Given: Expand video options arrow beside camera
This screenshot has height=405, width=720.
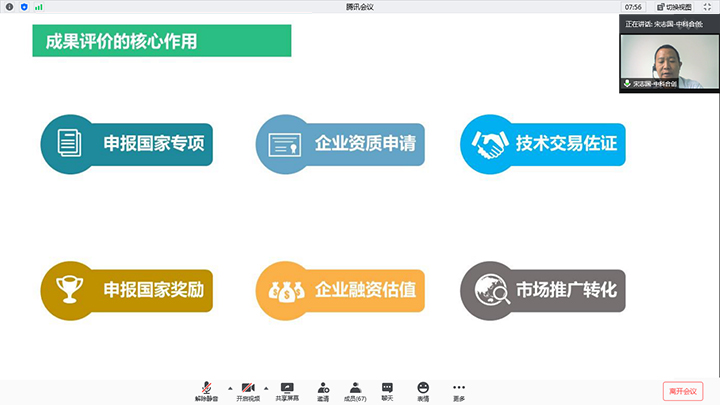Looking at the screenshot, I should click(x=265, y=387).
